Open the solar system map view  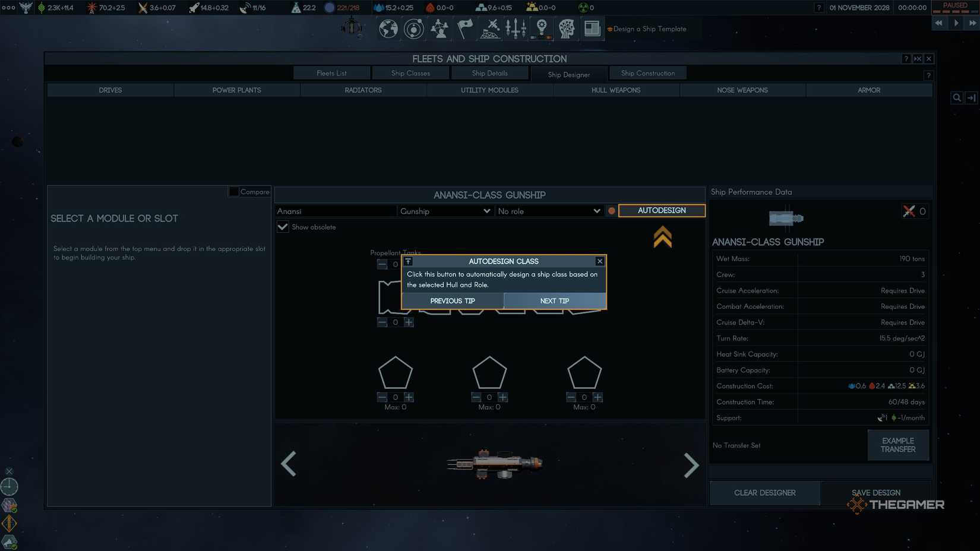coord(414,28)
